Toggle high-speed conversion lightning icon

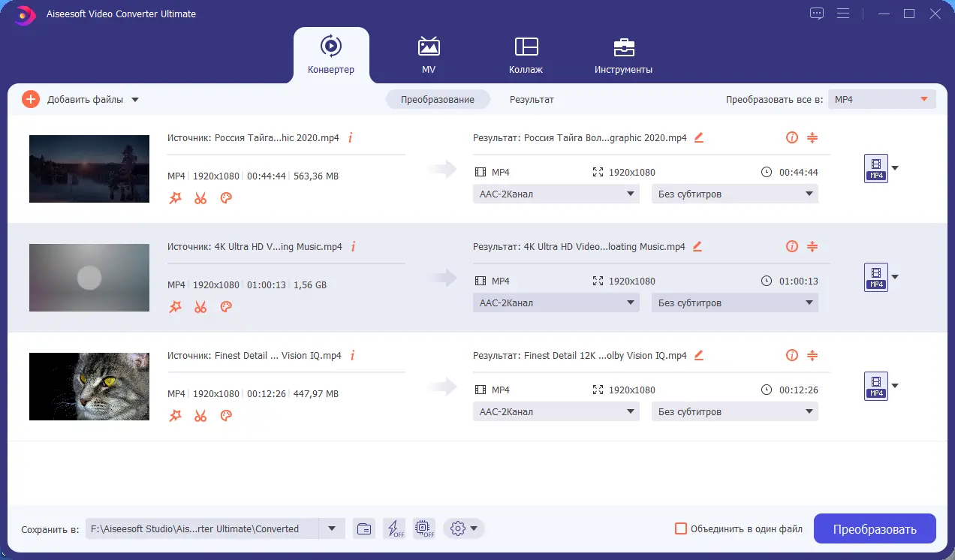tap(394, 528)
